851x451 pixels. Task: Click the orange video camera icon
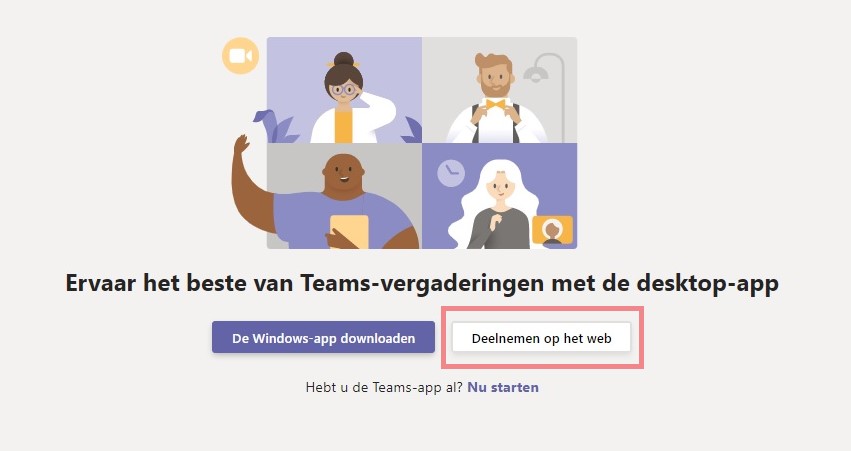click(240, 55)
